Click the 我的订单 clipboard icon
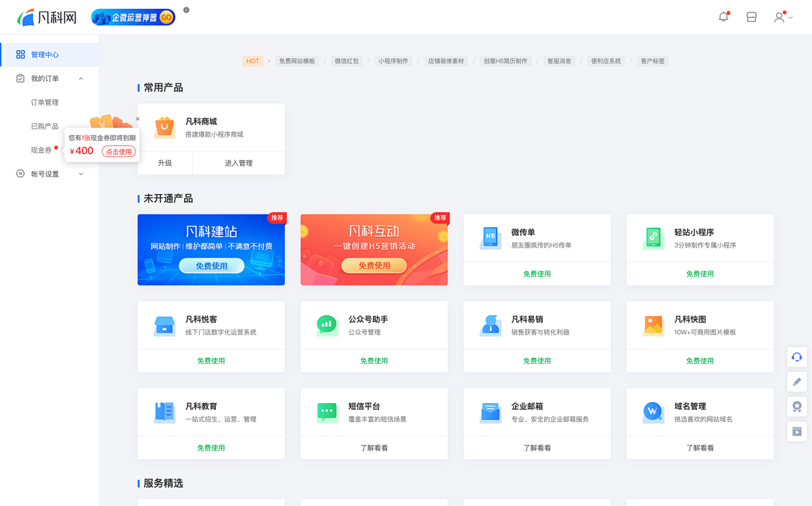 [x=20, y=78]
